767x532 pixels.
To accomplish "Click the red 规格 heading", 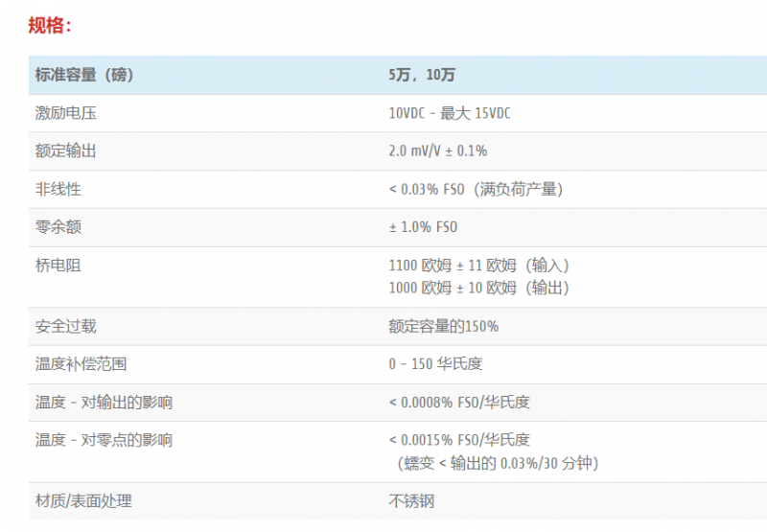I will [x=50, y=26].
